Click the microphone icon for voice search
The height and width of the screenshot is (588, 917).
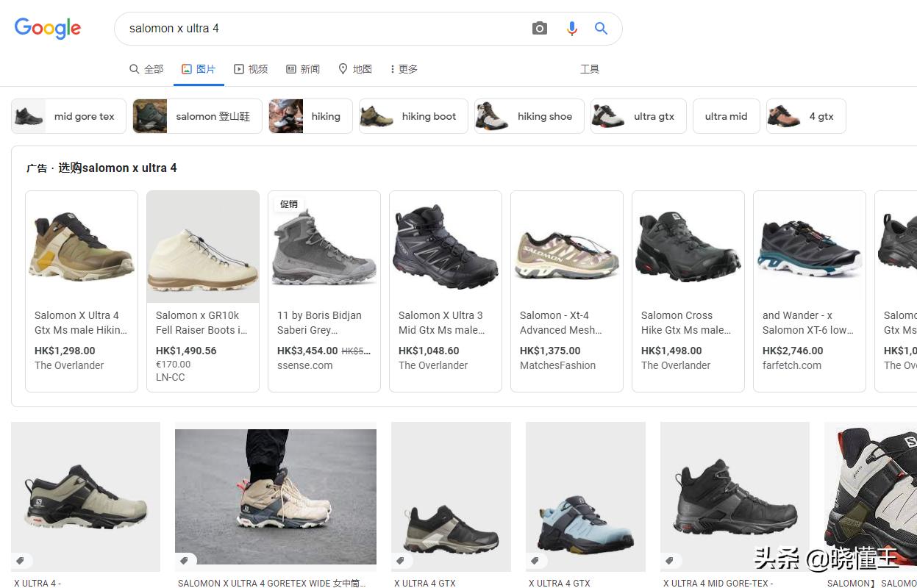572,28
